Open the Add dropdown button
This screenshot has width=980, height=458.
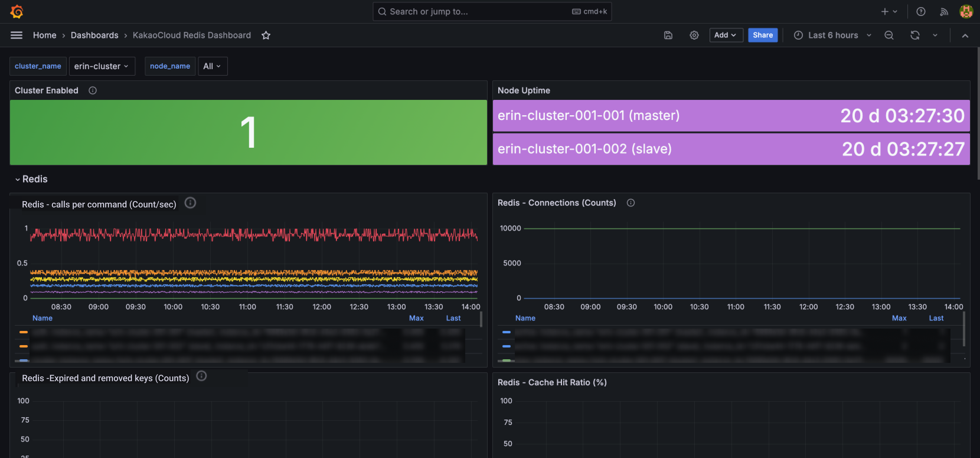click(726, 35)
